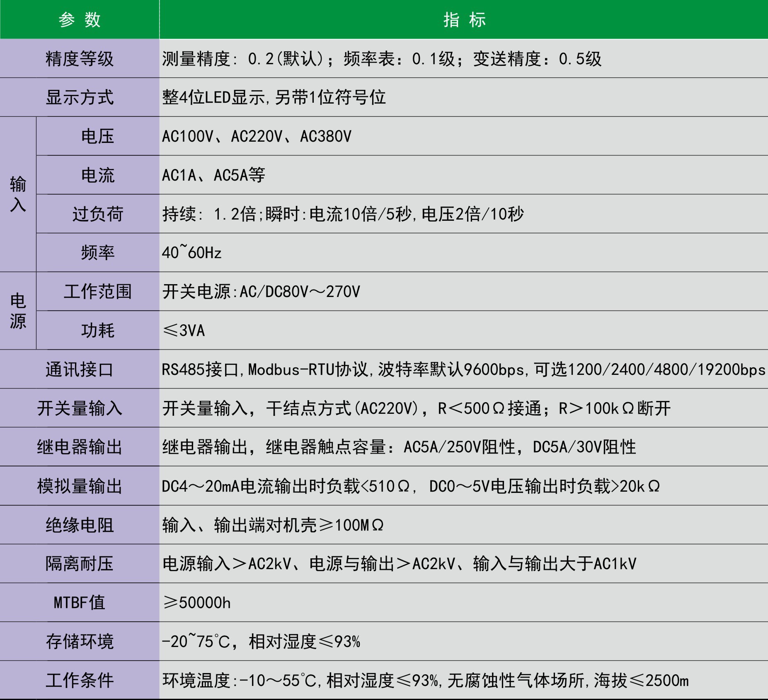Click the 整4位LED显示 value text
The image size is (768, 700).
pos(274,98)
